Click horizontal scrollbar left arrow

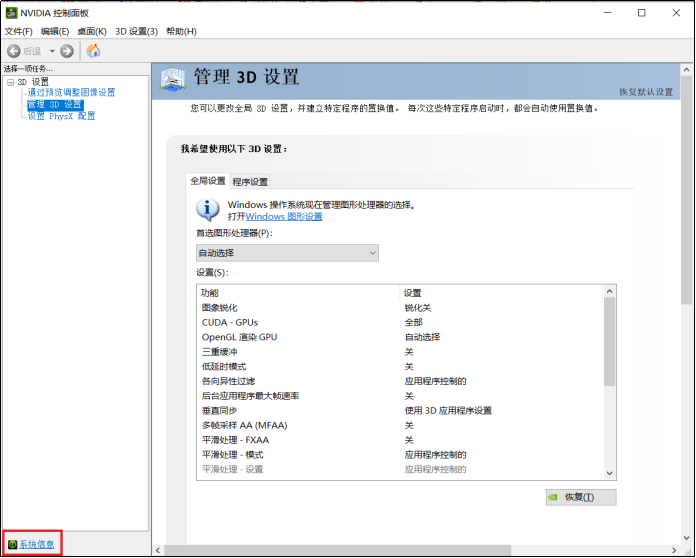(158, 550)
